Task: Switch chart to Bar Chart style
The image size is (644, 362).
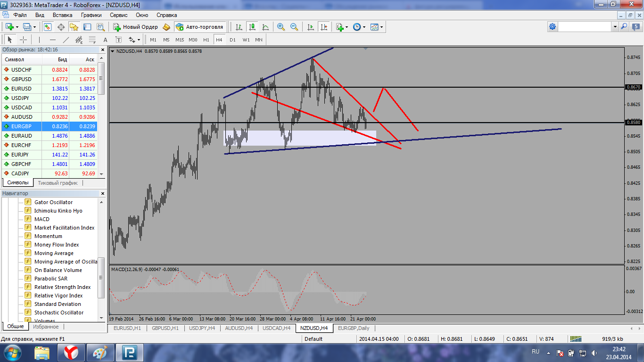Action: (x=239, y=27)
